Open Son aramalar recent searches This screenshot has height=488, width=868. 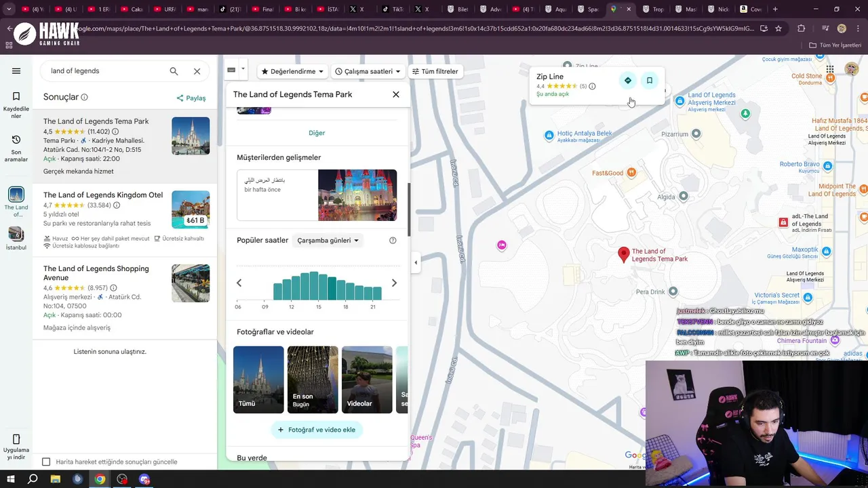point(16,148)
